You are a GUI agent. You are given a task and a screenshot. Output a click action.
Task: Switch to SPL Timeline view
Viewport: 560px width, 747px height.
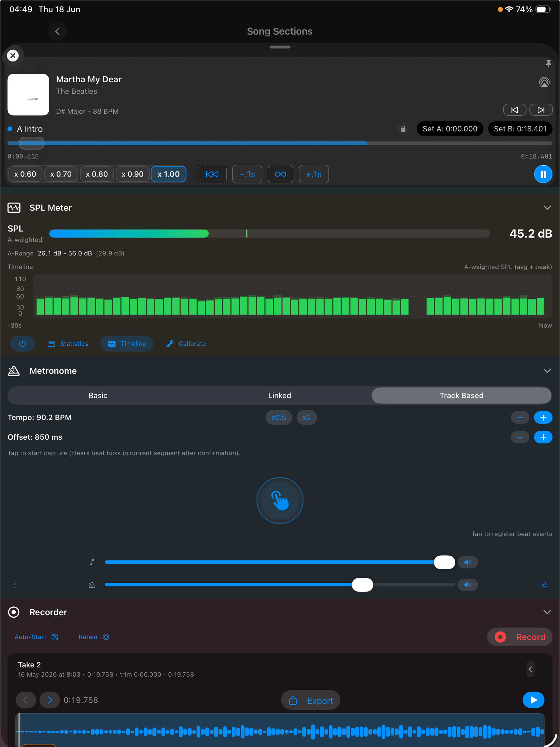coord(127,344)
